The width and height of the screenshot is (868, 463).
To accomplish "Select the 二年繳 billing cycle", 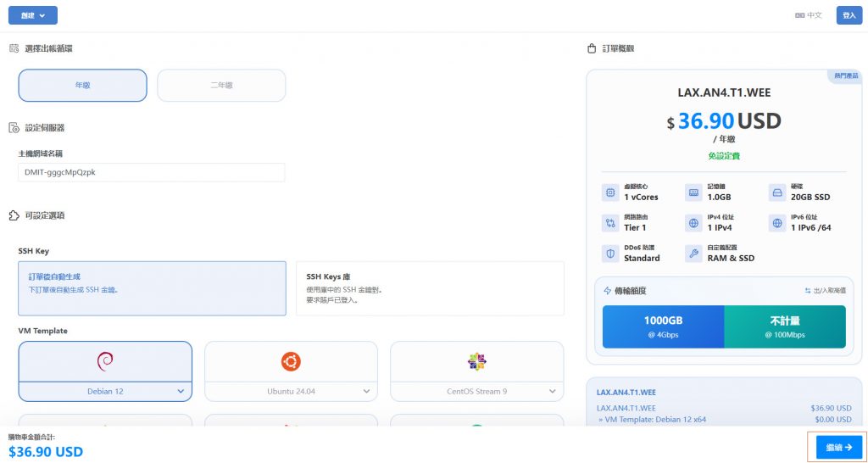I will 221,86.
